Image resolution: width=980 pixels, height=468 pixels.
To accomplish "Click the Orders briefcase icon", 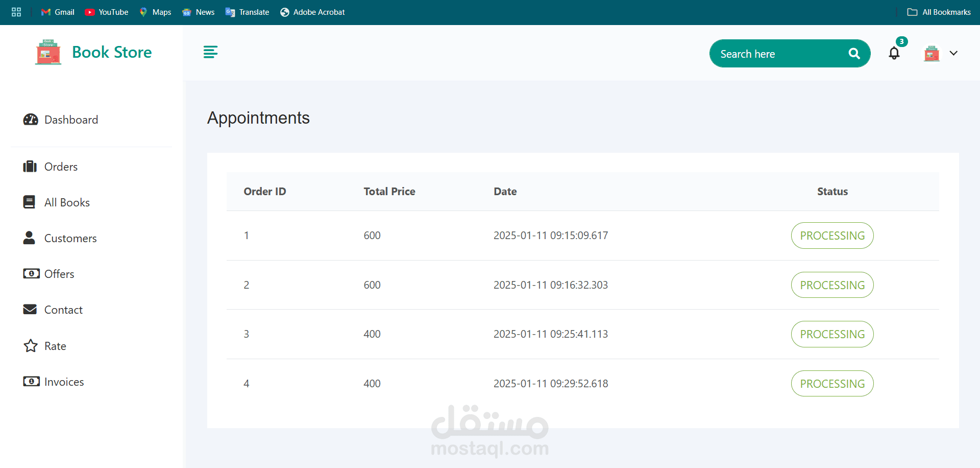I will pyautogui.click(x=30, y=167).
